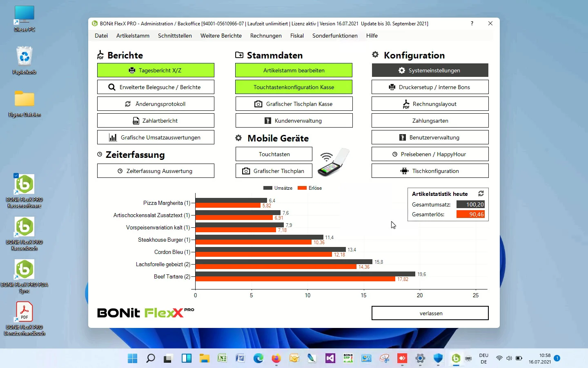Expand the Fiskal menu

point(297,36)
